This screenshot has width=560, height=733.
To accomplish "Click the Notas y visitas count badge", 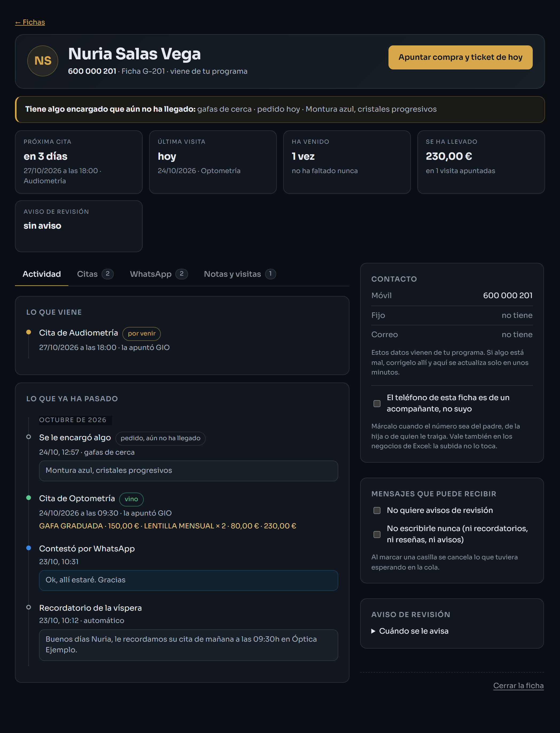I will coord(270,274).
